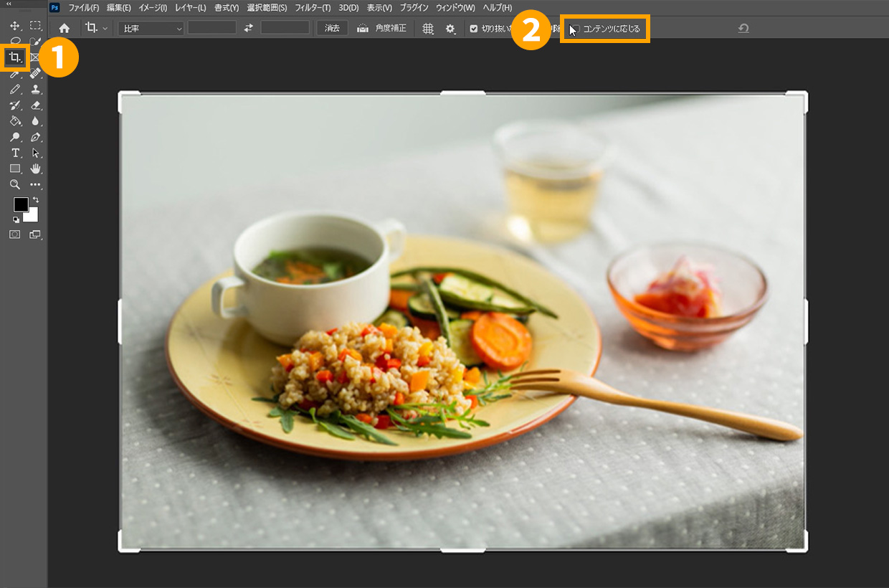This screenshot has height=588, width=889.
Task: Click the black foreground color swatch
Action: pyautogui.click(x=20, y=204)
